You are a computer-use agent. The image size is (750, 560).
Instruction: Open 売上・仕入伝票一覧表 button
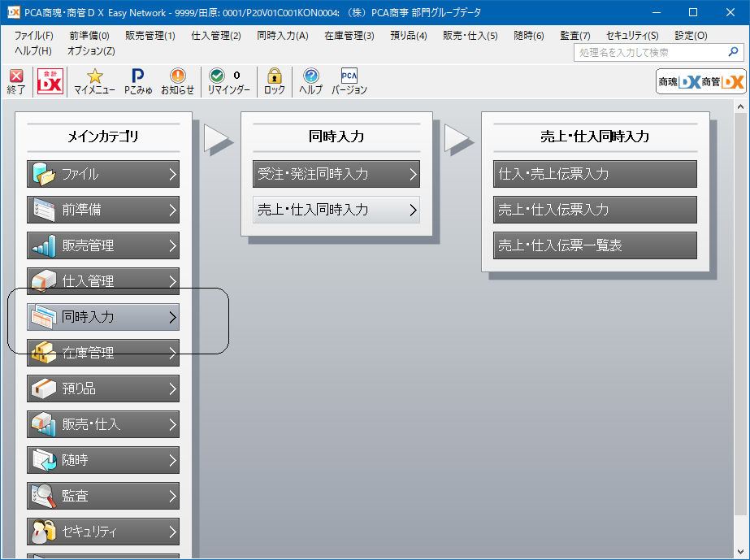[595, 245]
